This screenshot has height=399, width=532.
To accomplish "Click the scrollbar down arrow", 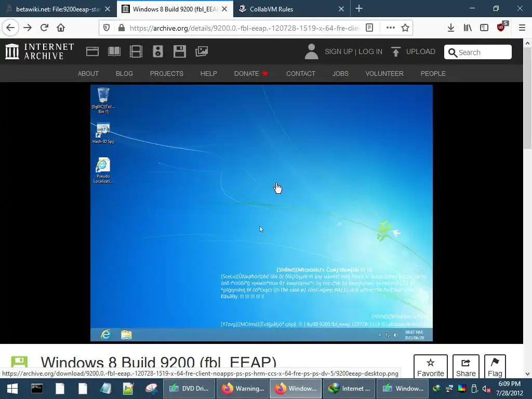I will pos(527,374).
